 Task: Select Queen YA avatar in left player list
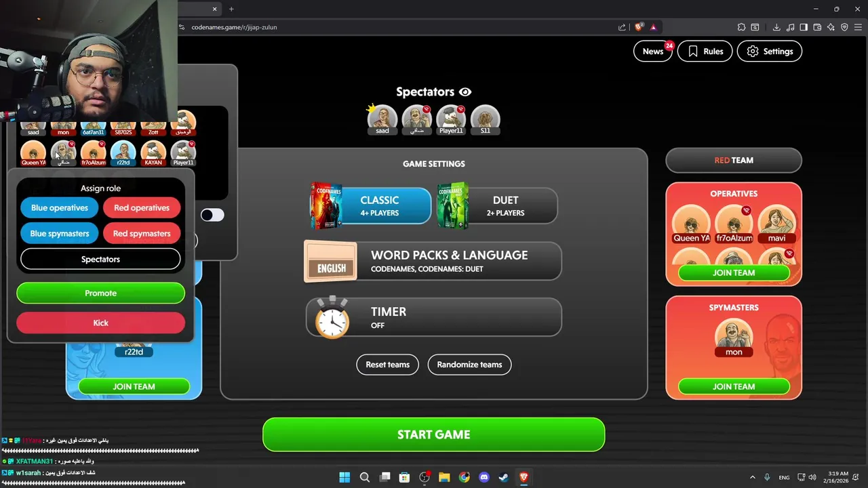click(33, 154)
